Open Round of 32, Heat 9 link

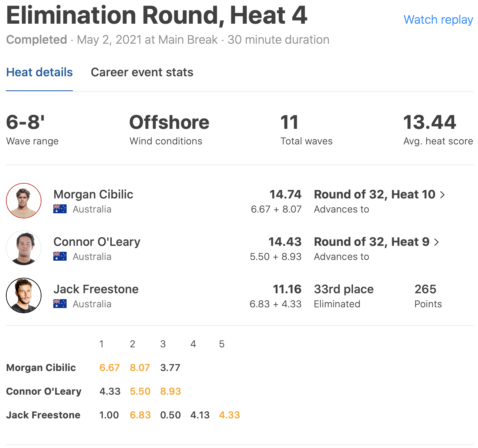pyautogui.click(x=371, y=242)
